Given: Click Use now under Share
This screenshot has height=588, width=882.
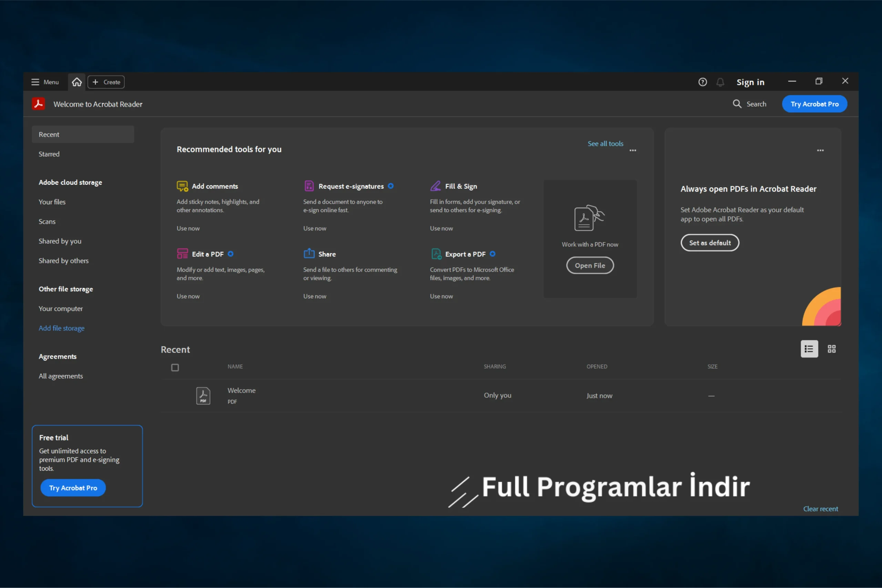Looking at the screenshot, I should point(315,296).
